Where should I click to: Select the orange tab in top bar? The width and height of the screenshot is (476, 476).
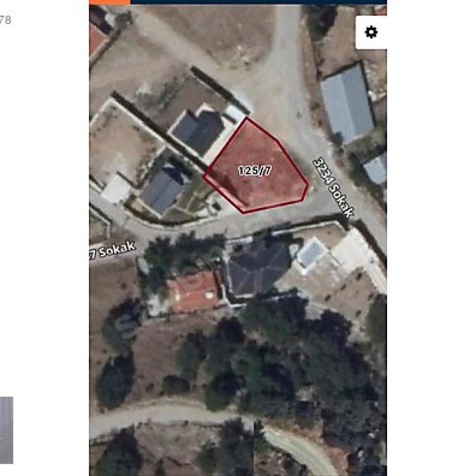point(109,2)
